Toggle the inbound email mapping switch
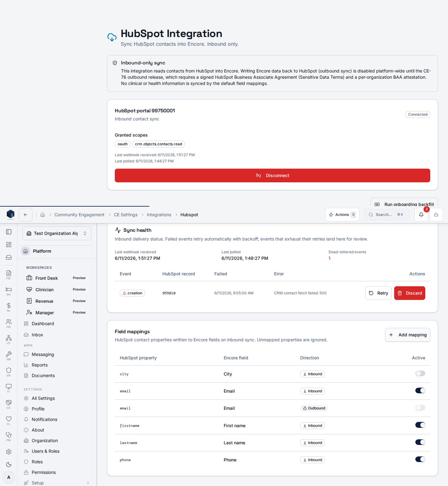 (x=420, y=390)
